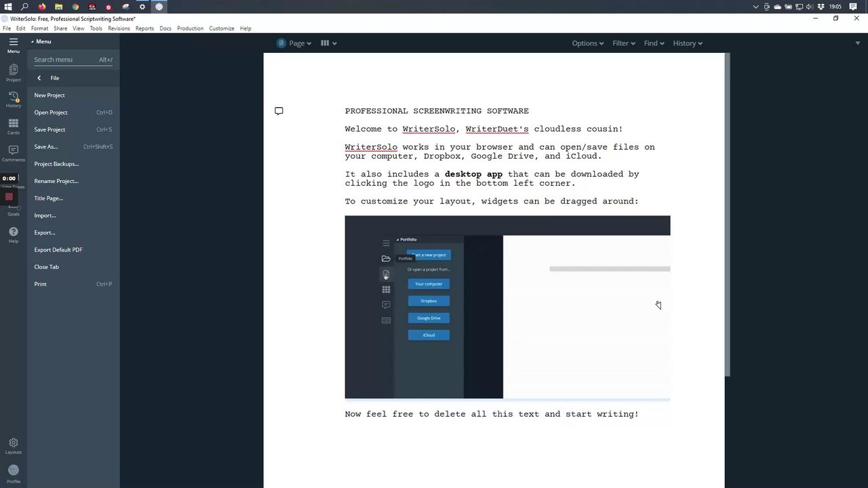This screenshot has height=488, width=868.
Task: Choose Title Page... entry
Action: pos(73,199)
